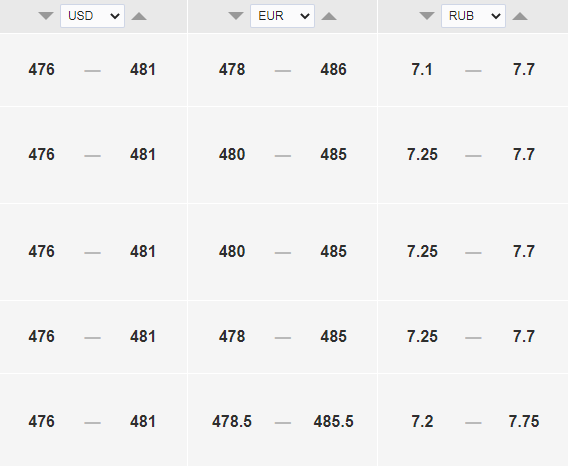Open the RUB currency dropdown
The width and height of the screenshot is (568, 466).
click(x=473, y=16)
